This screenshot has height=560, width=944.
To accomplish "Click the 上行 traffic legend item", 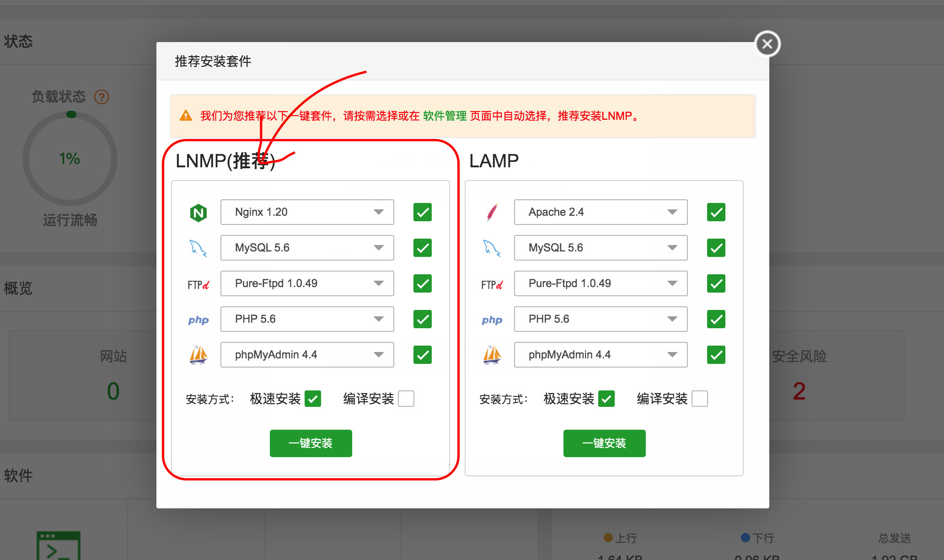I will point(620,538).
